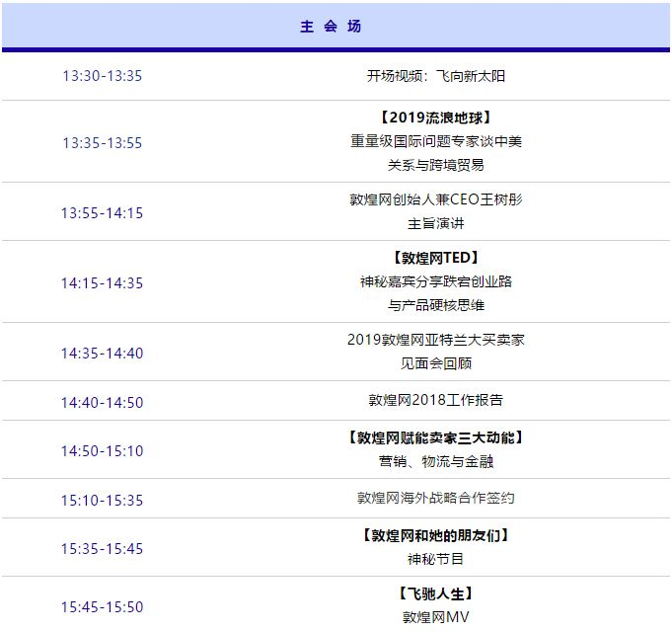Click 营销、物流与金融 line
Image resolution: width=672 pixels, height=632 pixels.
click(x=436, y=461)
